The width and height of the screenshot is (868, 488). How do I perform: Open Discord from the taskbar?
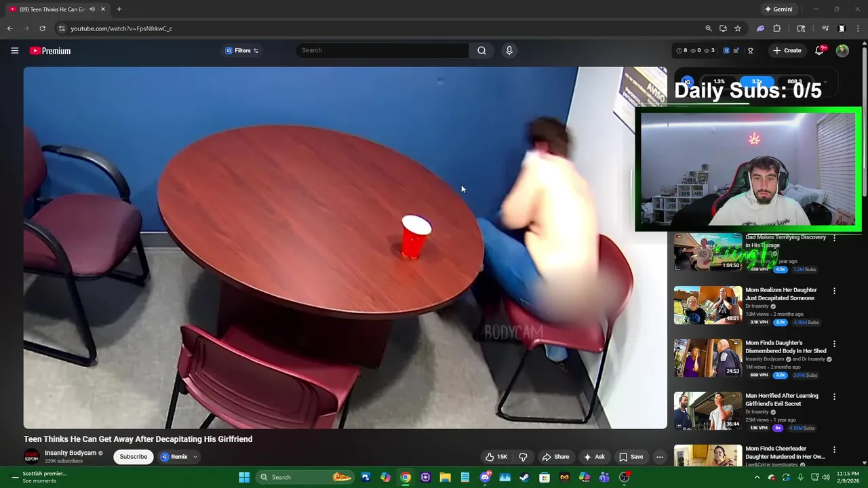[x=485, y=477]
